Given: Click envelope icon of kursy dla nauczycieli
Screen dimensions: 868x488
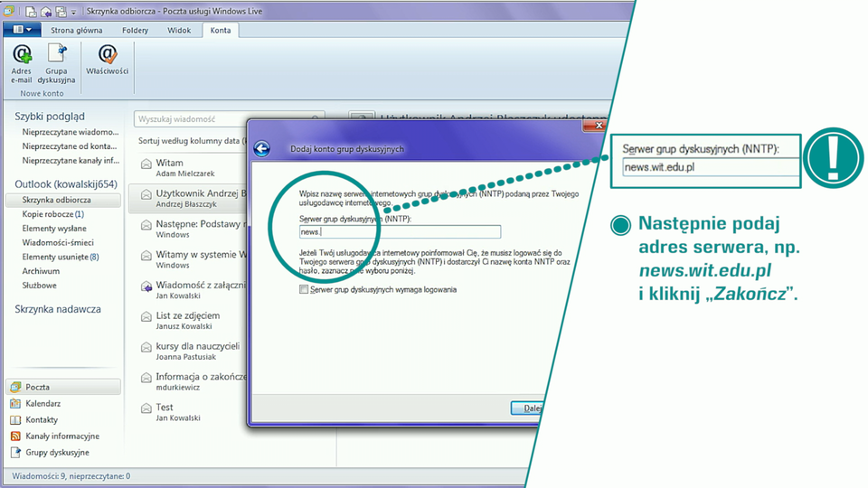Looking at the screenshot, I should coord(146,347).
